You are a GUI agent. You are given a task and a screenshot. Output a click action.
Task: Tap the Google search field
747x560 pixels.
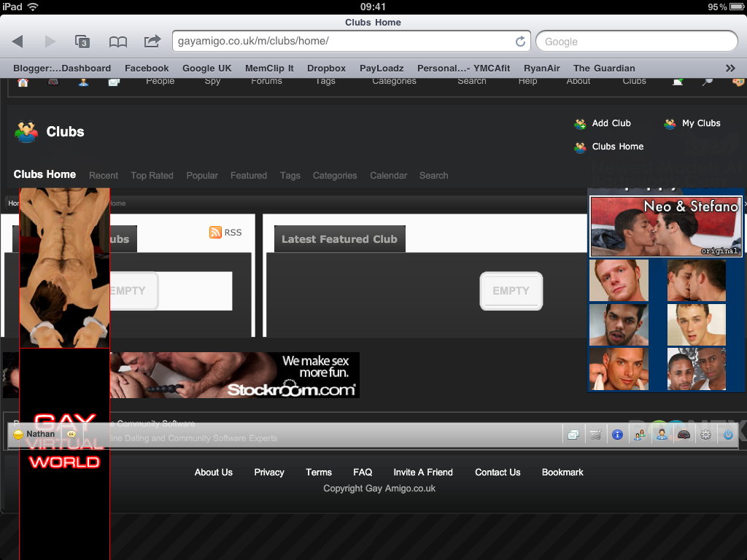[x=636, y=42]
